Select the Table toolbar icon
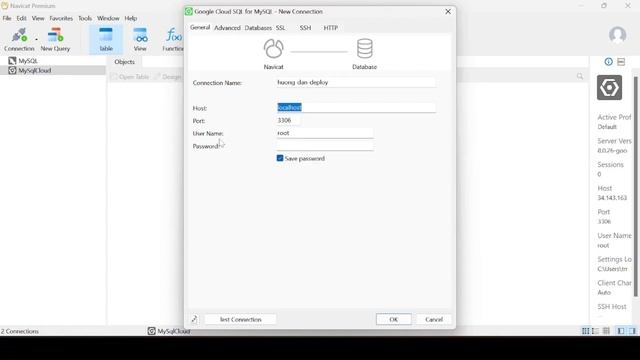 coord(106,40)
